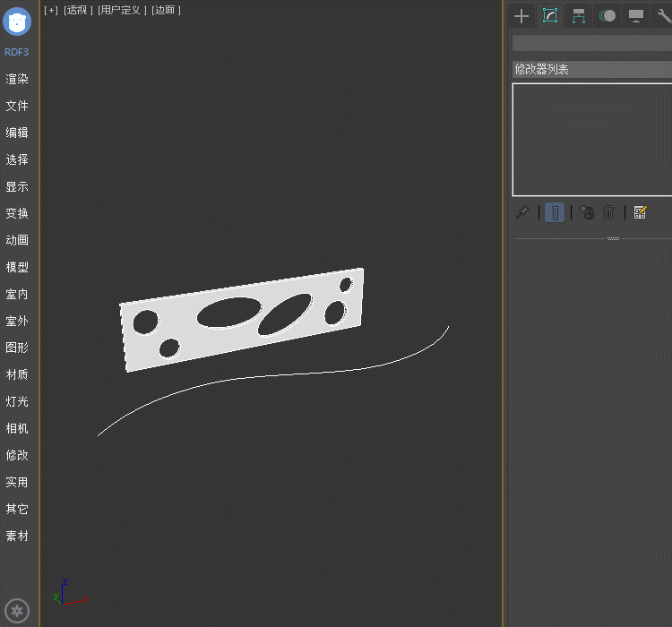Open Configure Modifier Sets icon
The height and width of the screenshot is (627, 672).
(640, 212)
